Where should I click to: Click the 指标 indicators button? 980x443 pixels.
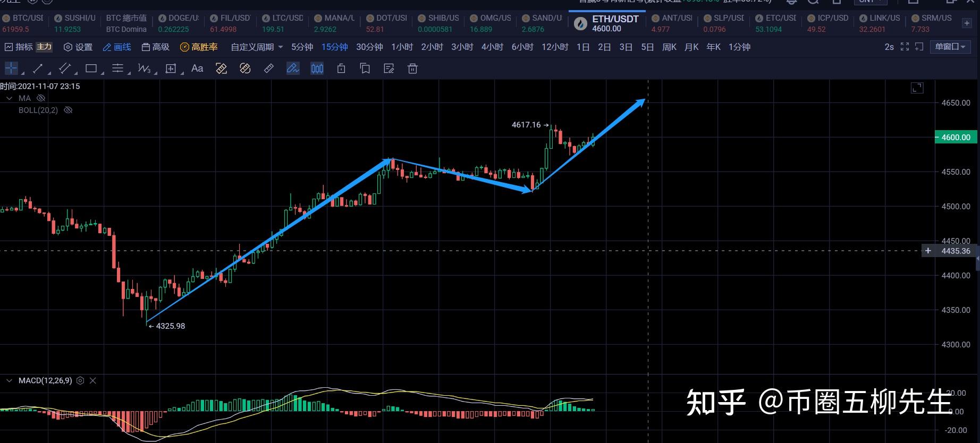pyautogui.click(x=19, y=47)
